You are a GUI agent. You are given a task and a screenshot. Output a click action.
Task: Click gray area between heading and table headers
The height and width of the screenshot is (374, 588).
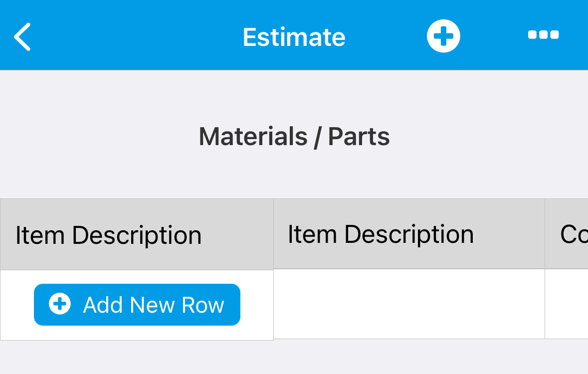pyautogui.click(x=294, y=175)
